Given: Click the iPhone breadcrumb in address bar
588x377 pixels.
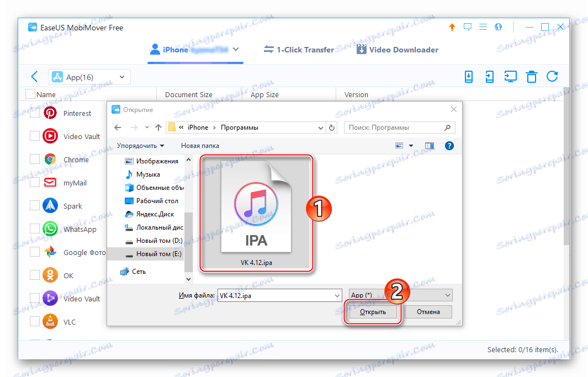Looking at the screenshot, I should (198, 128).
